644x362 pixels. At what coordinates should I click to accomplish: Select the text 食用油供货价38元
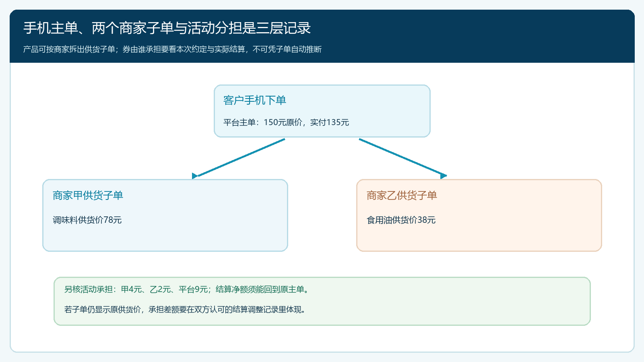coord(401,220)
